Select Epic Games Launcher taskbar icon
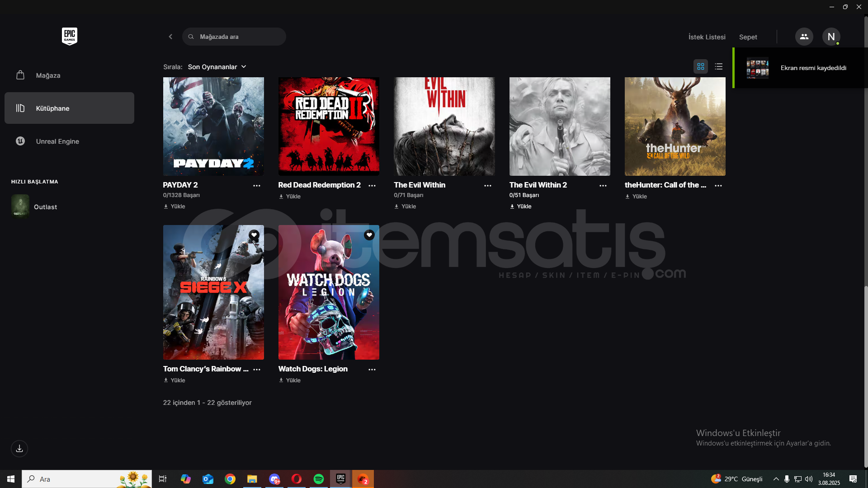Screen dimensions: 868x488 pyautogui.click(x=341, y=479)
